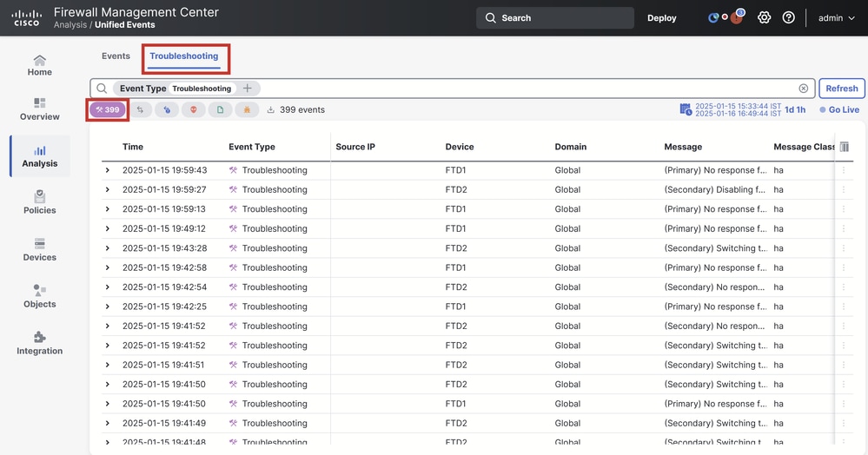Click FTD1 in the 19:49:12 row
The image size is (868, 455).
point(455,228)
